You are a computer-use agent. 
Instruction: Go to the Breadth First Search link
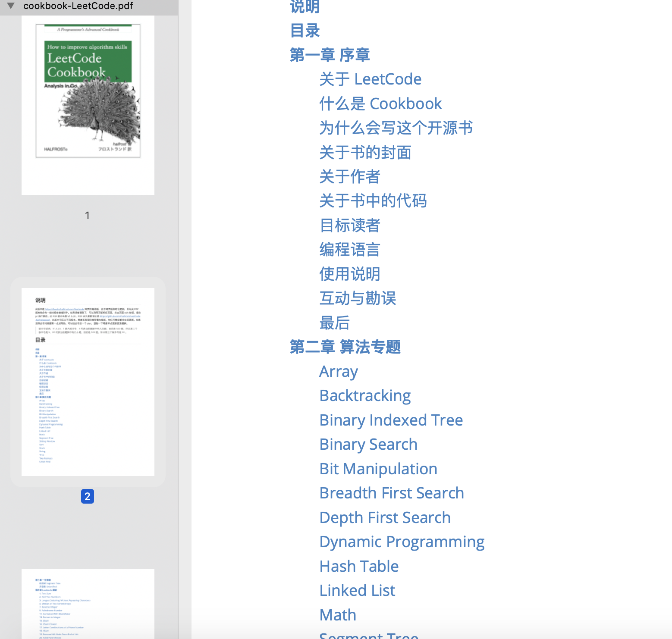click(x=392, y=493)
